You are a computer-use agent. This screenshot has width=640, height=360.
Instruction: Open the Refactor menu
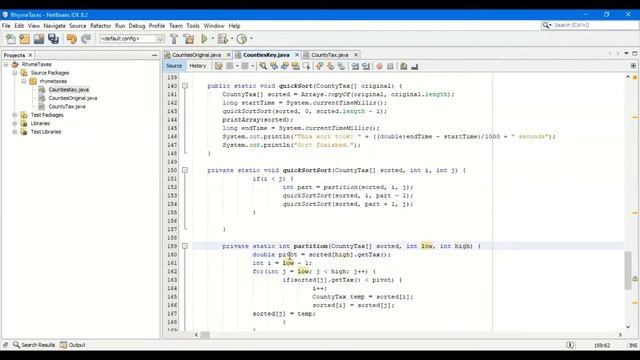tap(101, 26)
